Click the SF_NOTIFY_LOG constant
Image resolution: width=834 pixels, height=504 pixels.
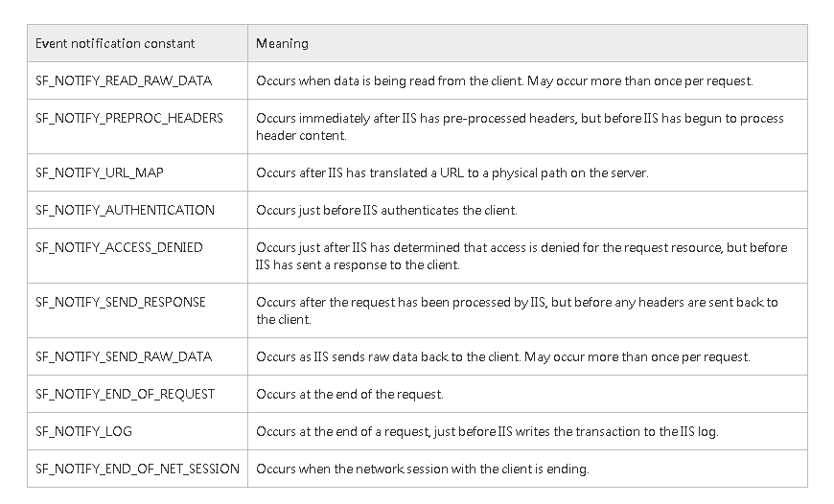click(83, 431)
